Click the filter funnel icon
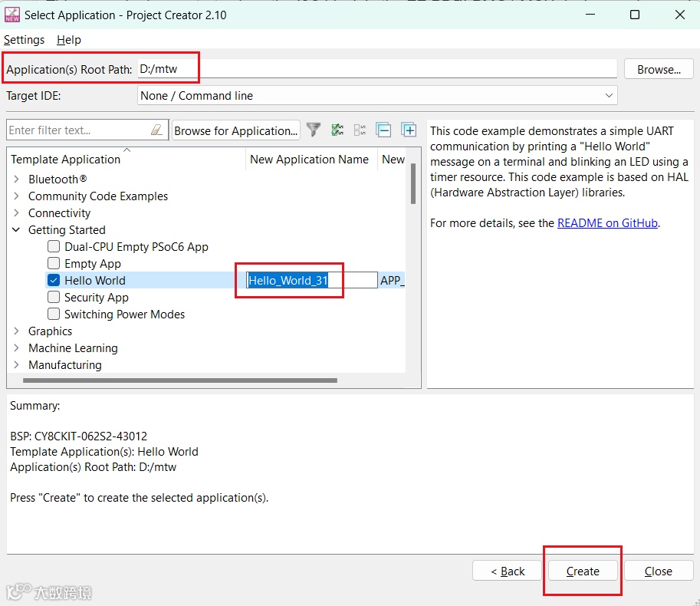The height and width of the screenshot is (606, 700). 314,130
